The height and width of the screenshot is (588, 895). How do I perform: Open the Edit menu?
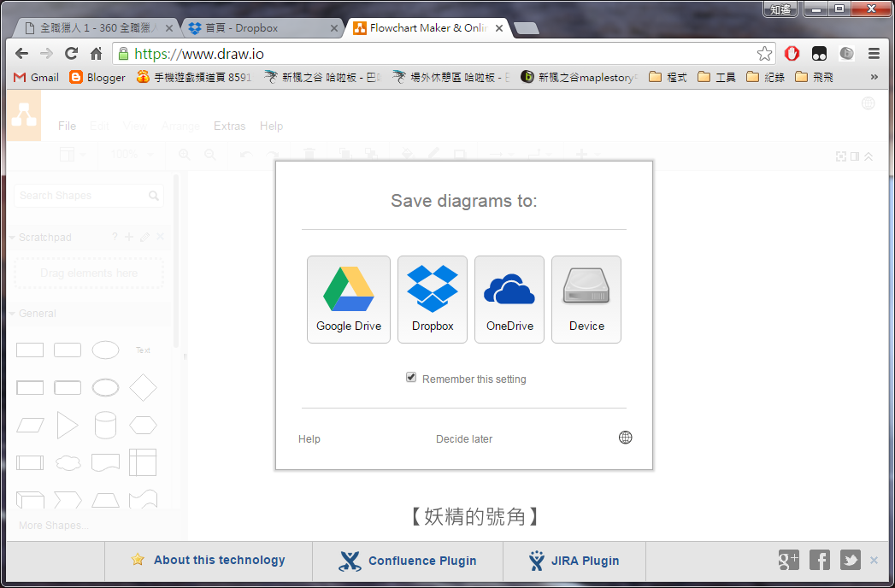[99, 126]
